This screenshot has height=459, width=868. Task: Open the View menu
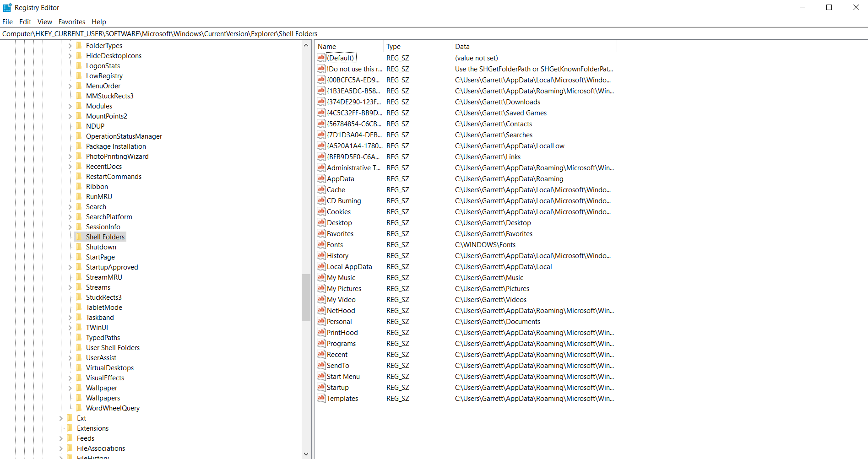click(x=45, y=22)
